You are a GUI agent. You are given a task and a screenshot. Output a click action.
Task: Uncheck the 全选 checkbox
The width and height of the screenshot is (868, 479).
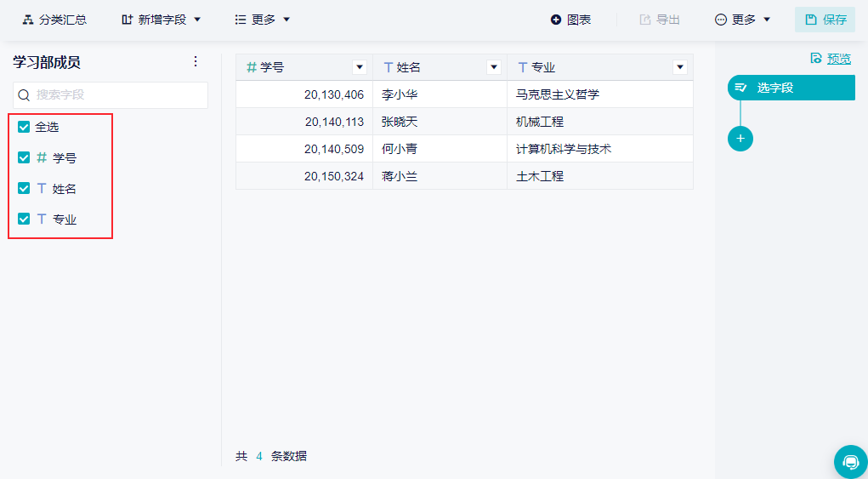pos(24,127)
